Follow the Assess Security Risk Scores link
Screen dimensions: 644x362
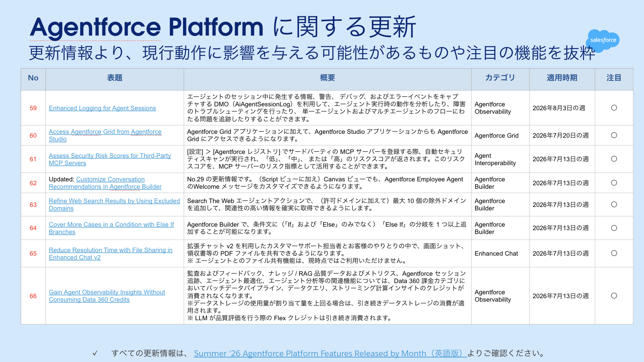point(110,159)
